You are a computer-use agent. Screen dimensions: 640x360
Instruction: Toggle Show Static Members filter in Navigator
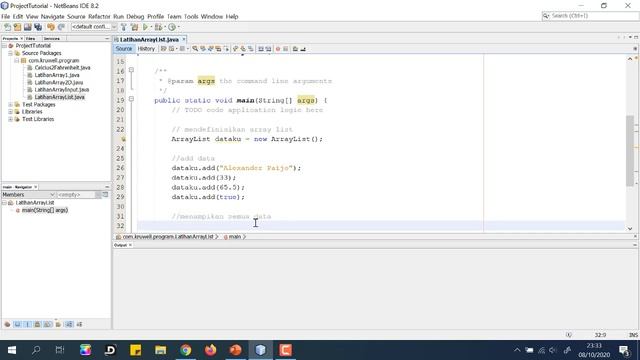27,324
